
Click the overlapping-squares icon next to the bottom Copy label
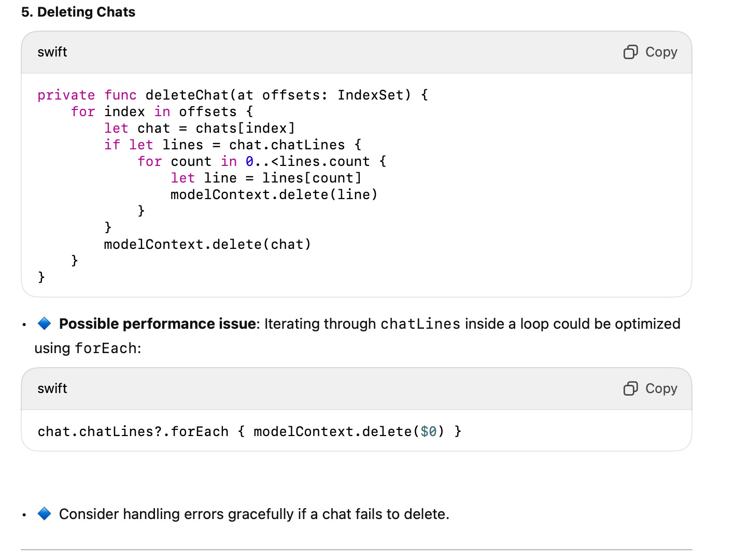pos(630,388)
